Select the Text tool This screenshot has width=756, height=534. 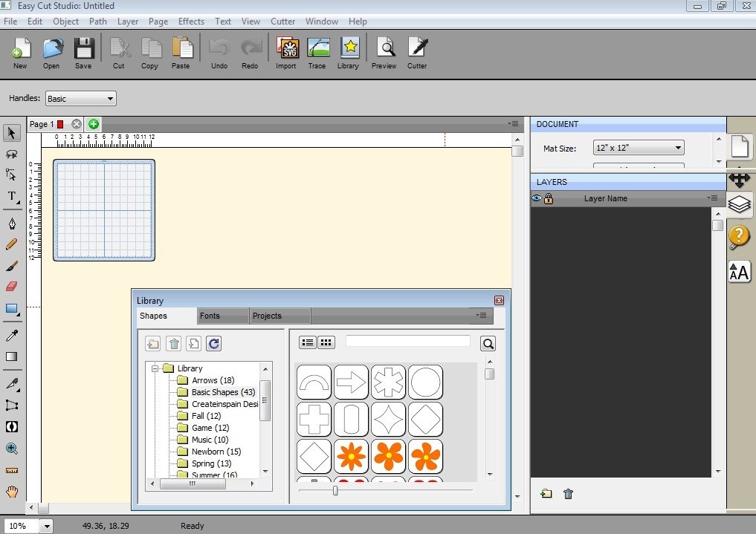coord(12,197)
